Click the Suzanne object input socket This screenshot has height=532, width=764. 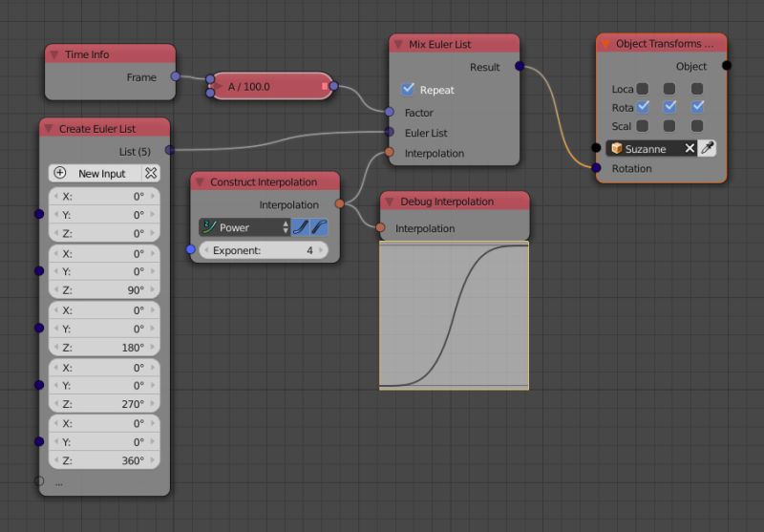pyautogui.click(x=596, y=147)
